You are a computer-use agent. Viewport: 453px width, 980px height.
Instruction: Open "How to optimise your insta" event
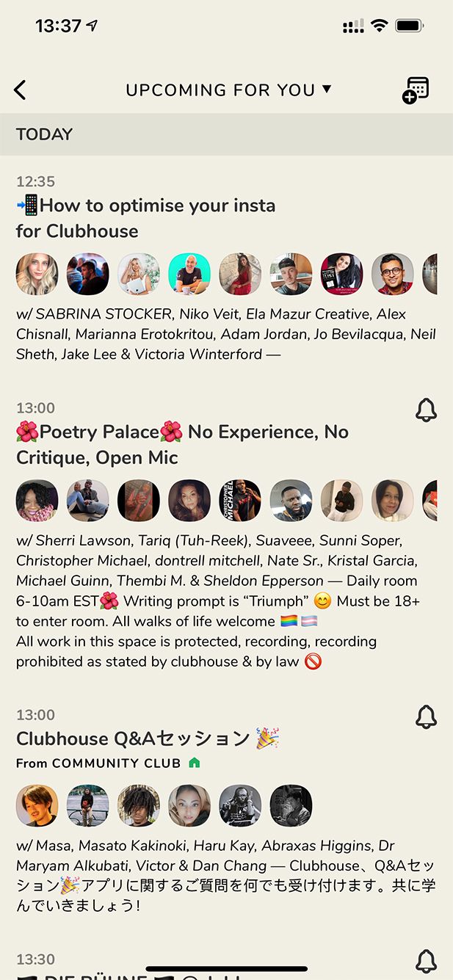(x=145, y=218)
